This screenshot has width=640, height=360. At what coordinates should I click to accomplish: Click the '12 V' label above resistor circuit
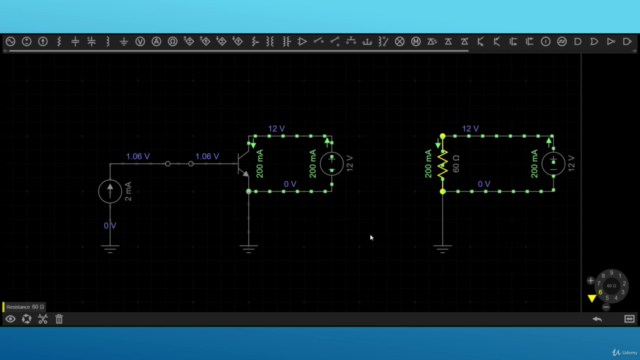pos(470,129)
